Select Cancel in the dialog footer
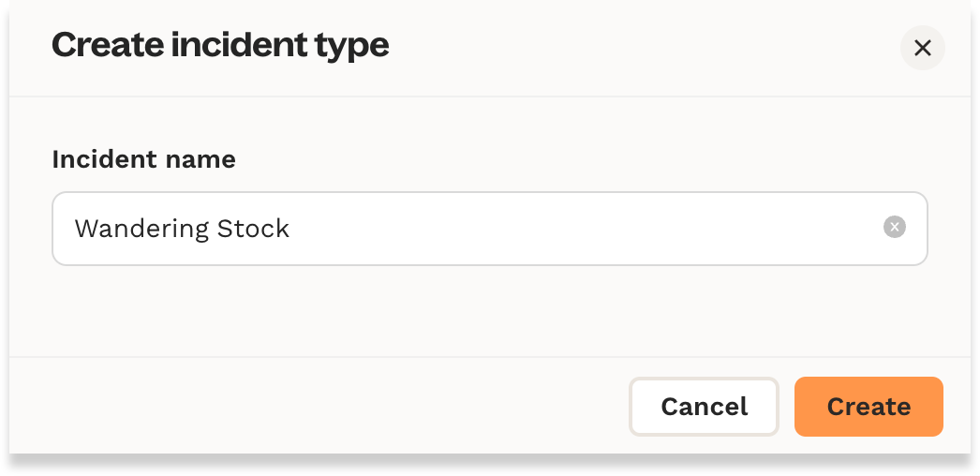This screenshot has width=980, height=476. [704, 407]
